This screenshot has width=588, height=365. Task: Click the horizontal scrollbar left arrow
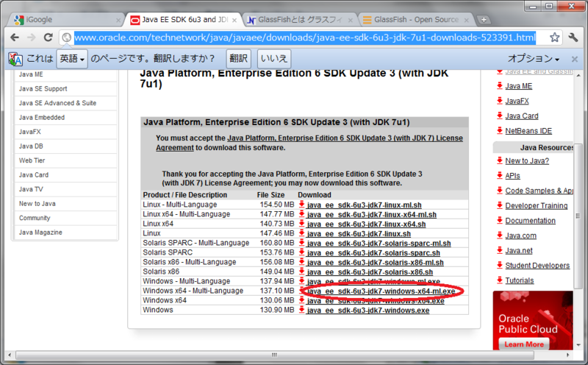tap(10, 355)
